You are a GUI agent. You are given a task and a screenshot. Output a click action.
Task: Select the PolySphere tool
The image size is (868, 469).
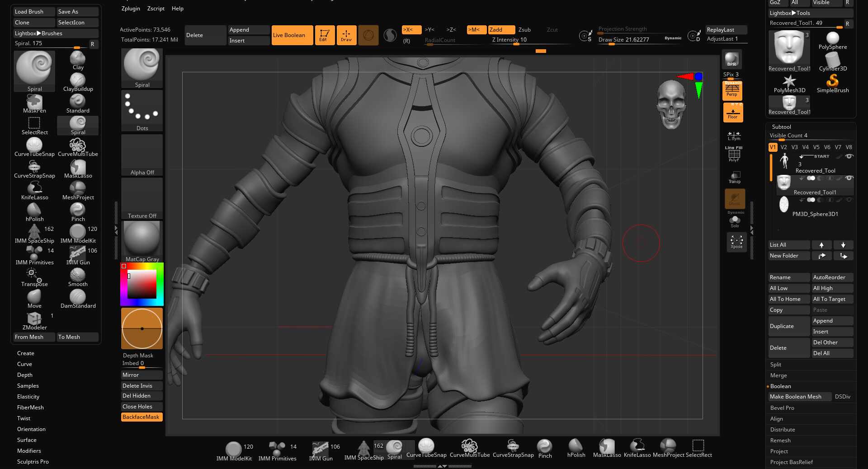[832, 41]
